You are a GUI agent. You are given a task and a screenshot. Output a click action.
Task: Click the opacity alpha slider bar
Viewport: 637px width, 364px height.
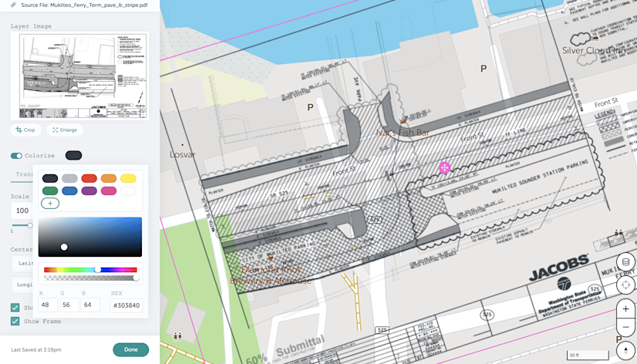point(90,278)
